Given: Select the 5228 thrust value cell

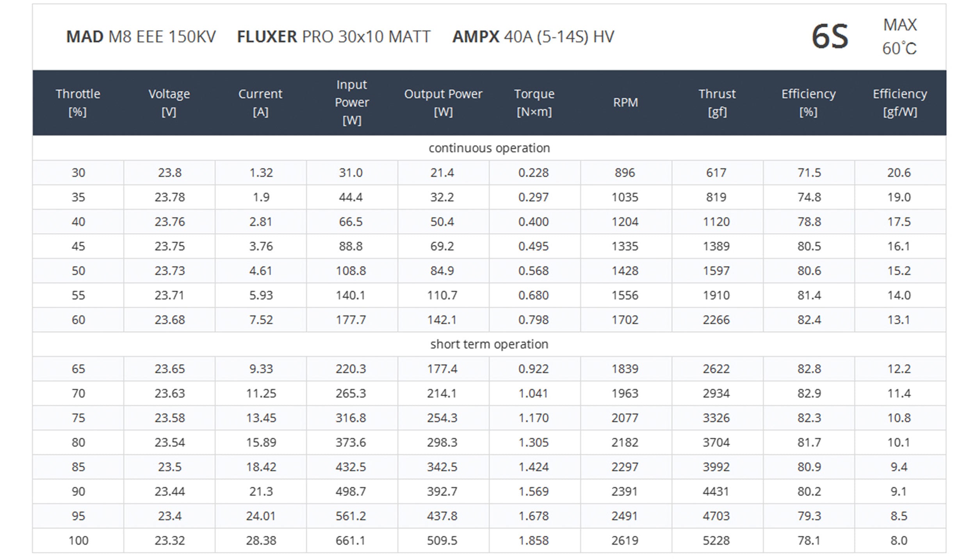Looking at the screenshot, I should (x=716, y=540).
